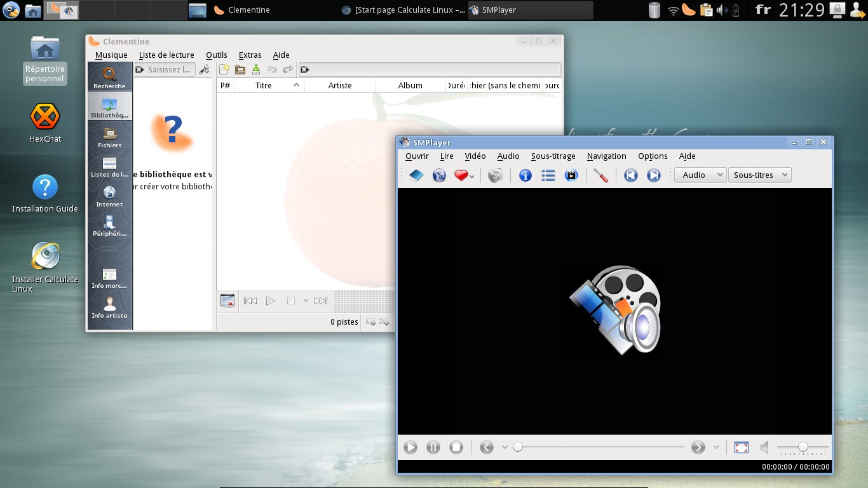The image size is (868, 488).
Task: Mute SMPlayer with the speaker icon
Action: pyautogui.click(x=764, y=447)
